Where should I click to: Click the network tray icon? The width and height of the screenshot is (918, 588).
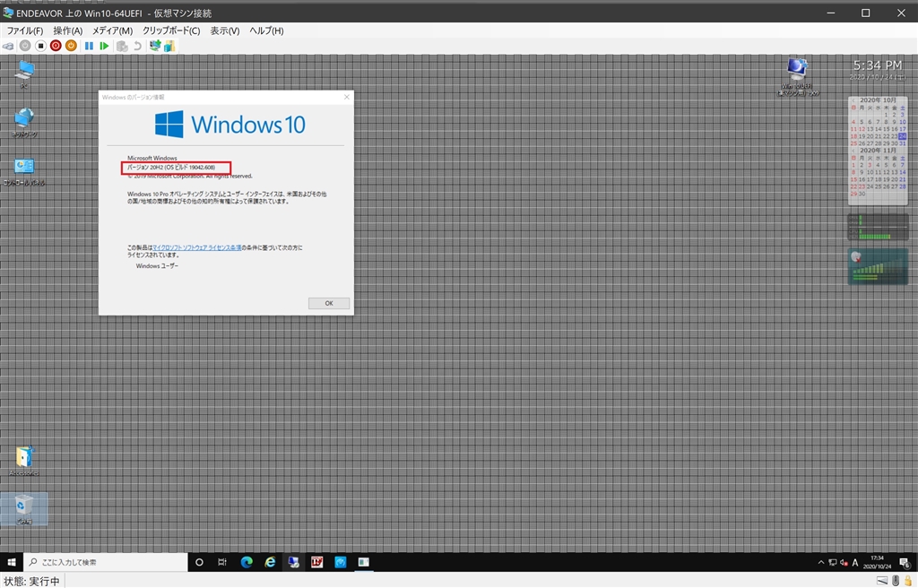(x=833, y=563)
